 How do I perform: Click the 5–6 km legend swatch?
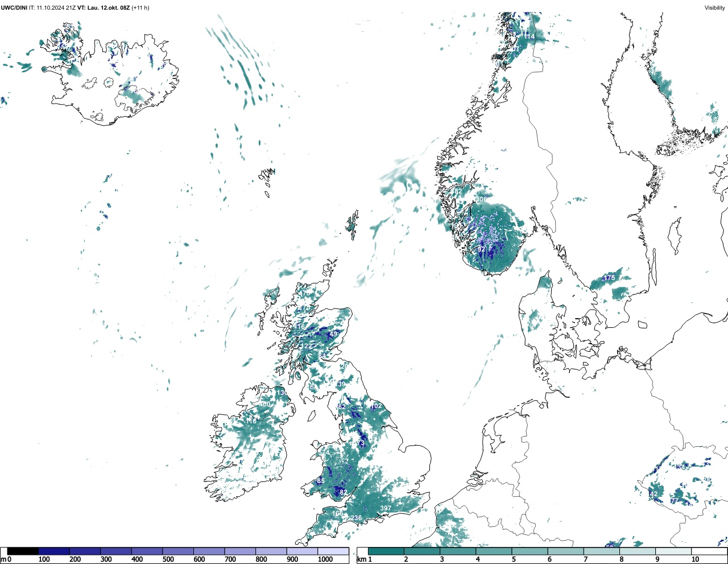pos(530,551)
